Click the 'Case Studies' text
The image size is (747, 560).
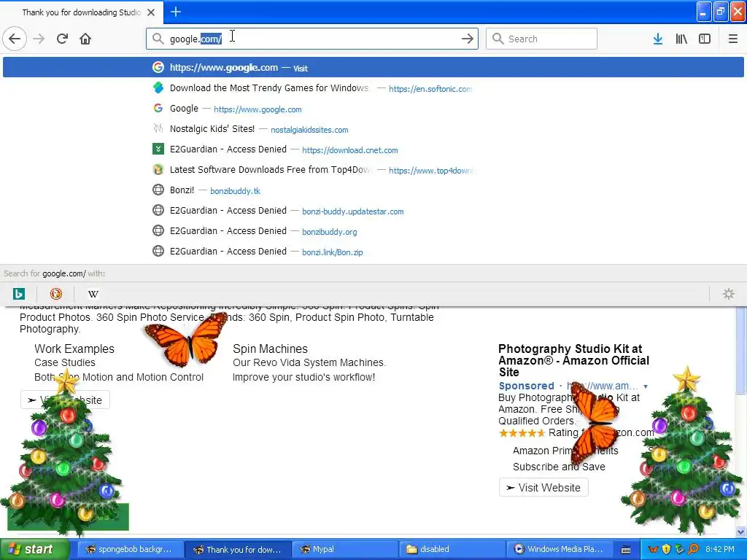[65, 362]
